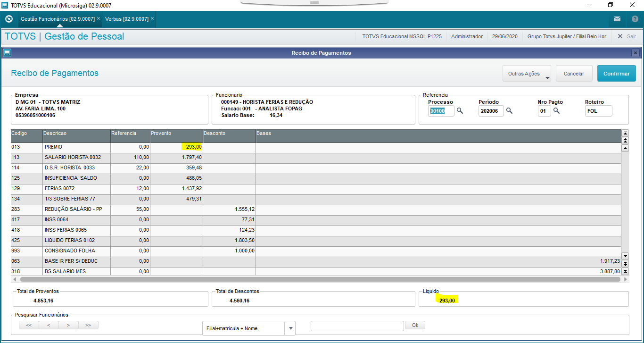Select REDUÇÃO SALÁRIO - PP row
Image resolution: width=644 pixels, height=343 pixels.
pyautogui.click(x=316, y=209)
